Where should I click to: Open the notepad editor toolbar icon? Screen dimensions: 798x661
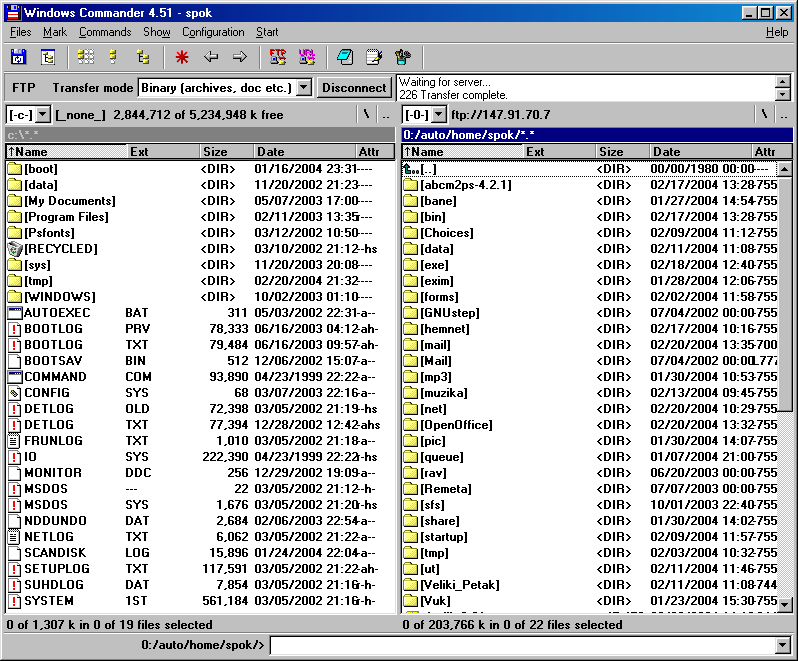pyautogui.click(x=374, y=57)
